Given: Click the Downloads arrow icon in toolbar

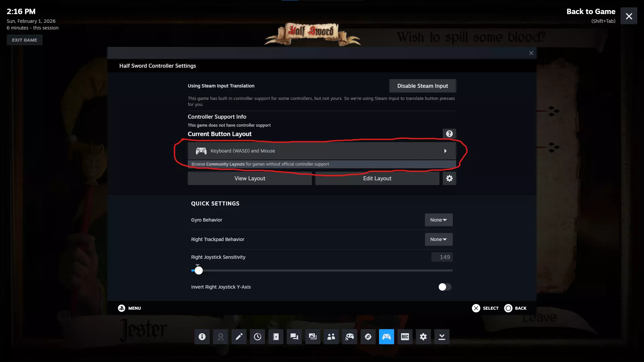Looking at the screenshot, I should [x=442, y=337].
